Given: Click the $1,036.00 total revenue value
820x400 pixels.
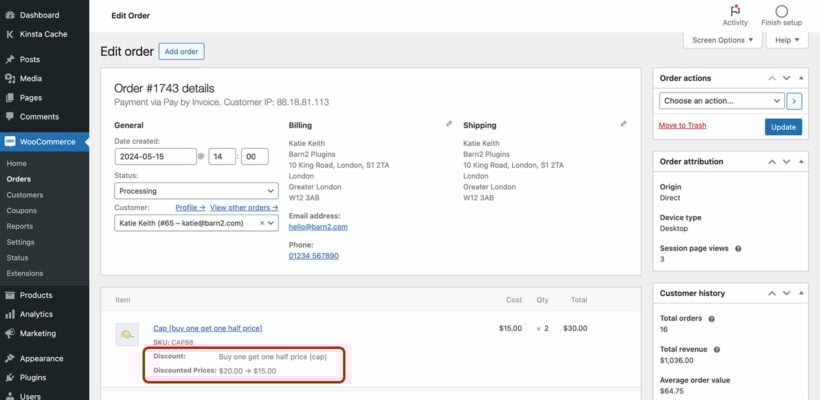Looking at the screenshot, I should [677, 360].
